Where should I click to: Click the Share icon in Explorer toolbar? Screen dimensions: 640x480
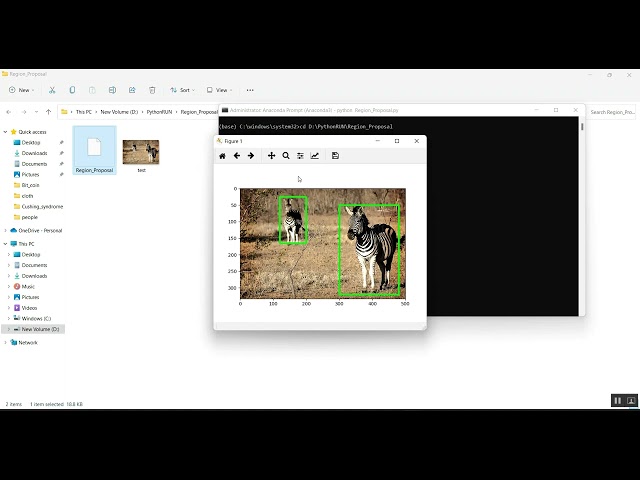(132, 90)
